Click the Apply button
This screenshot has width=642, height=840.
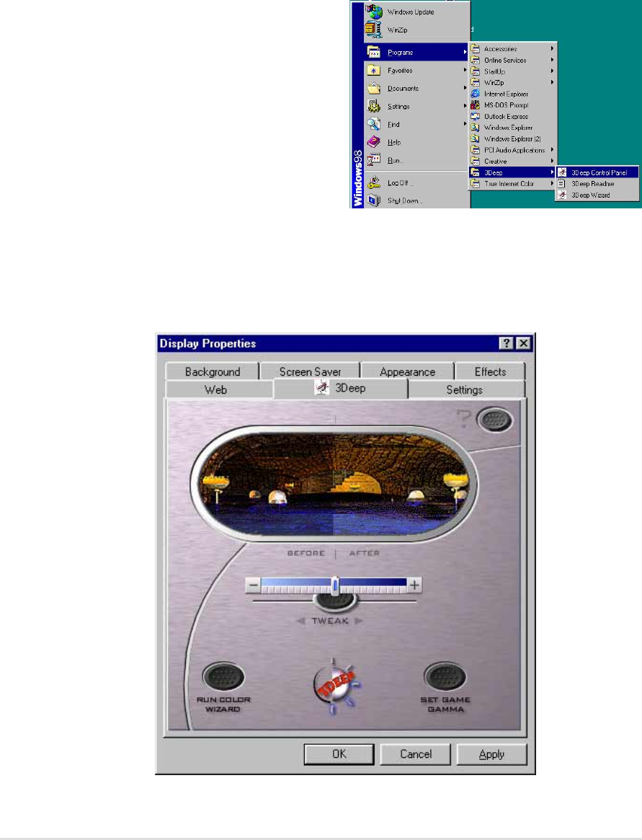[491, 754]
